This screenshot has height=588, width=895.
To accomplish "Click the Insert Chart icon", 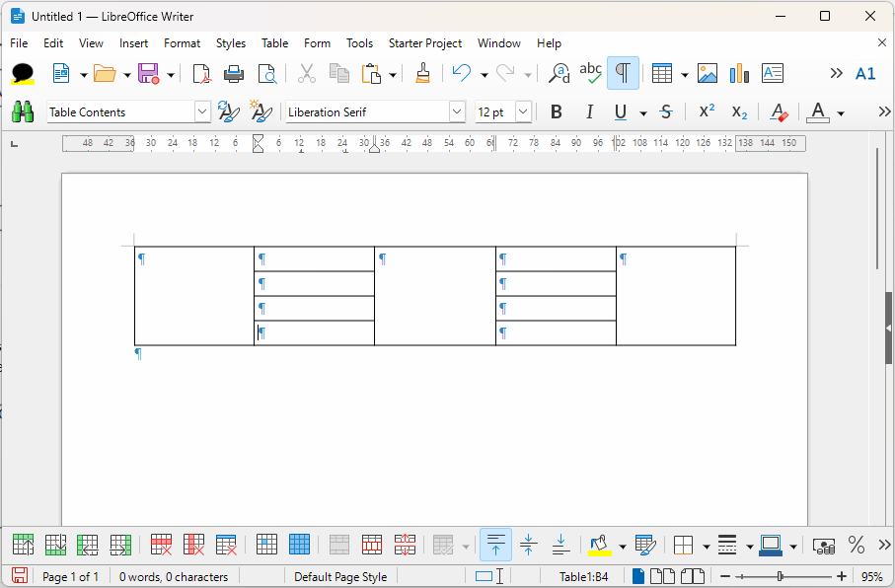I will point(739,73).
